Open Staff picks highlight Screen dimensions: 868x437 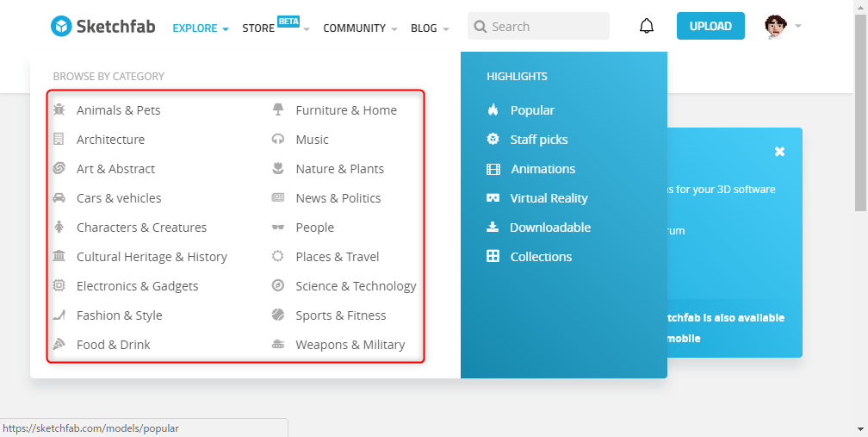point(539,140)
